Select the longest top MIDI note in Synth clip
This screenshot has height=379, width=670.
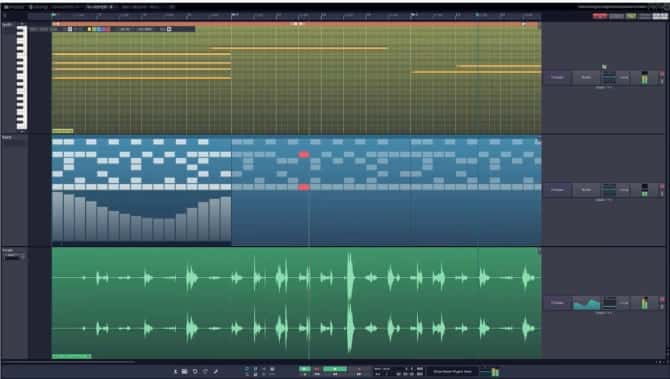point(299,48)
